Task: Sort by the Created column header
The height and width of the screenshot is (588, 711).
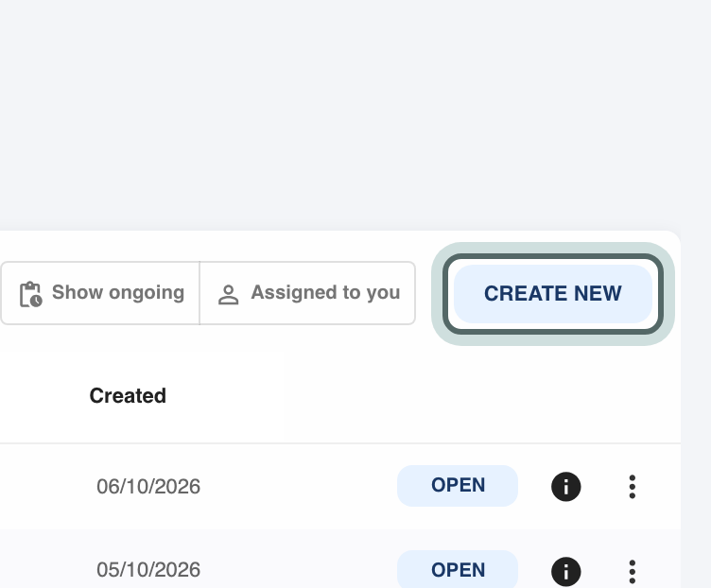Action: [128, 396]
